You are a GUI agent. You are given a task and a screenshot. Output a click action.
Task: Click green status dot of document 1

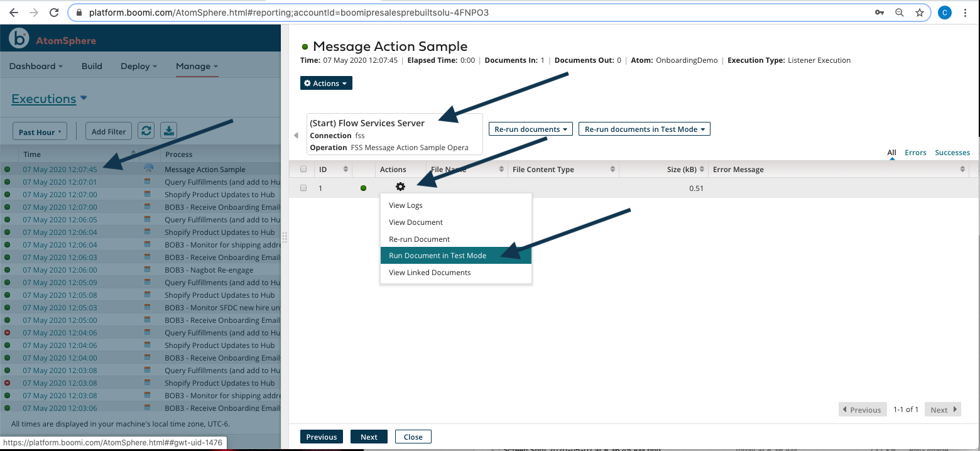coord(363,188)
